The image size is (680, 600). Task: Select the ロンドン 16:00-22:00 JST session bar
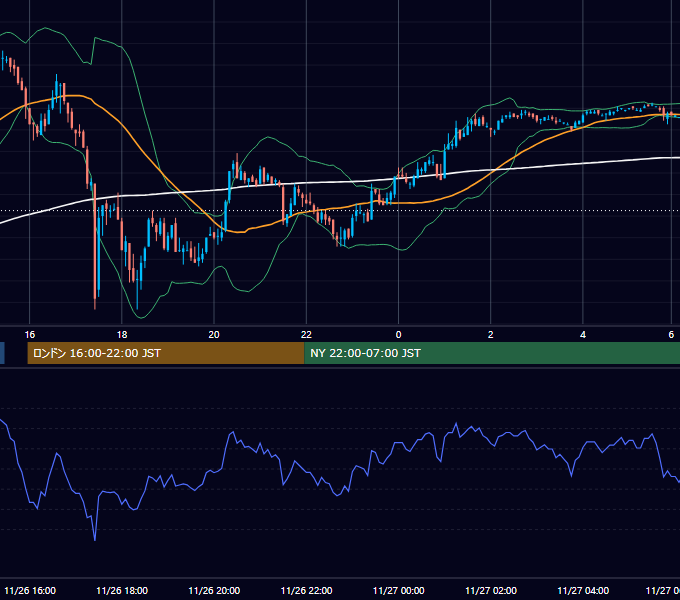[166, 353]
